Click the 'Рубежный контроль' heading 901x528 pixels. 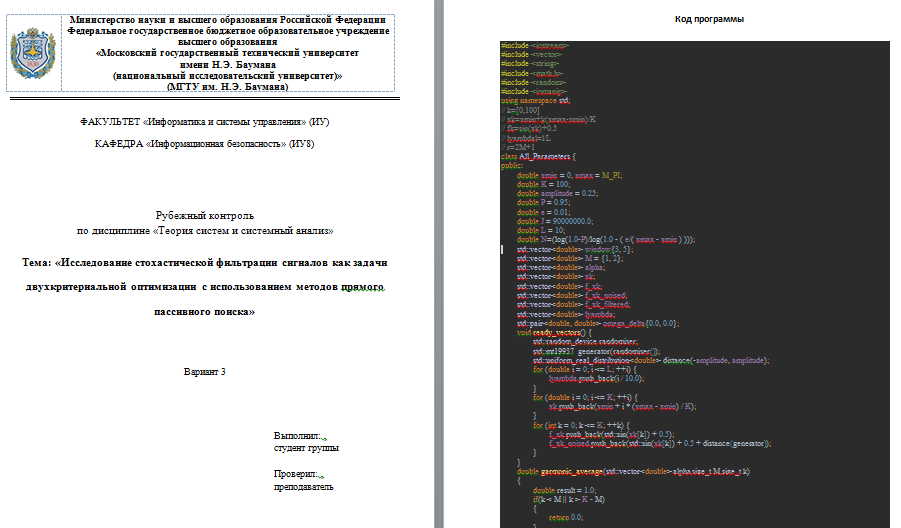point(205,215)
